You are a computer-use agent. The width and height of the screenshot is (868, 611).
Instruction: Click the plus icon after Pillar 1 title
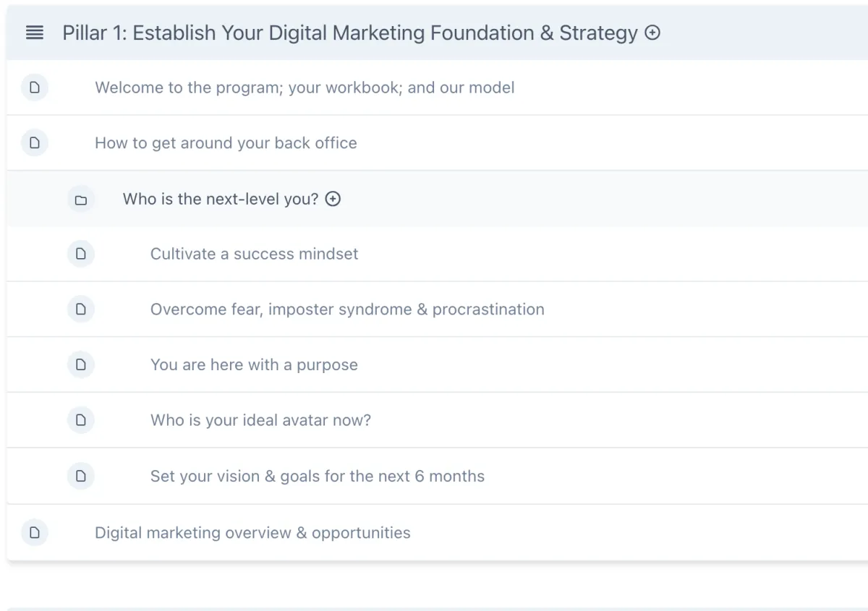[x=652, y=33]
